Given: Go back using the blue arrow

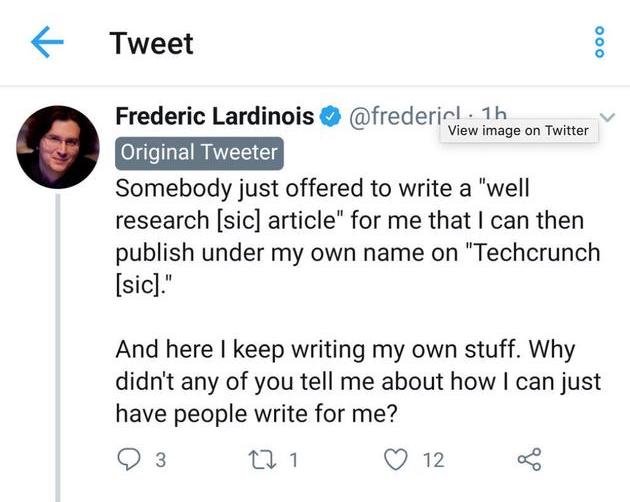Looking at the screenshot, I should coord(47,42).
